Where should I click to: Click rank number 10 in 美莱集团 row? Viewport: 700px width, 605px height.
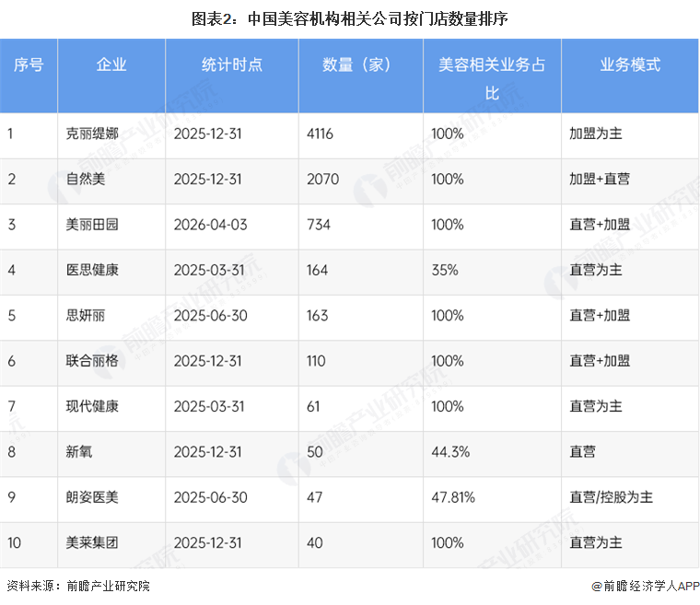tap(15, 543)
